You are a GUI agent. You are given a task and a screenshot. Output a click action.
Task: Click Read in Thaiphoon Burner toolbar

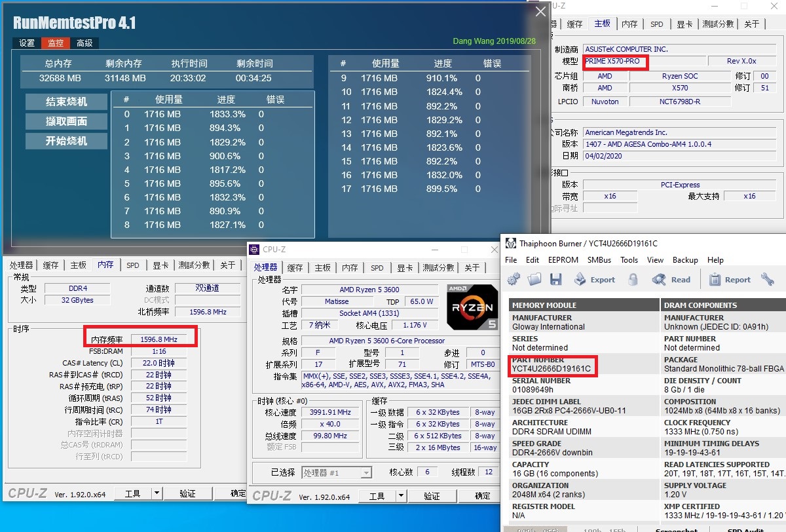[671, 280]
